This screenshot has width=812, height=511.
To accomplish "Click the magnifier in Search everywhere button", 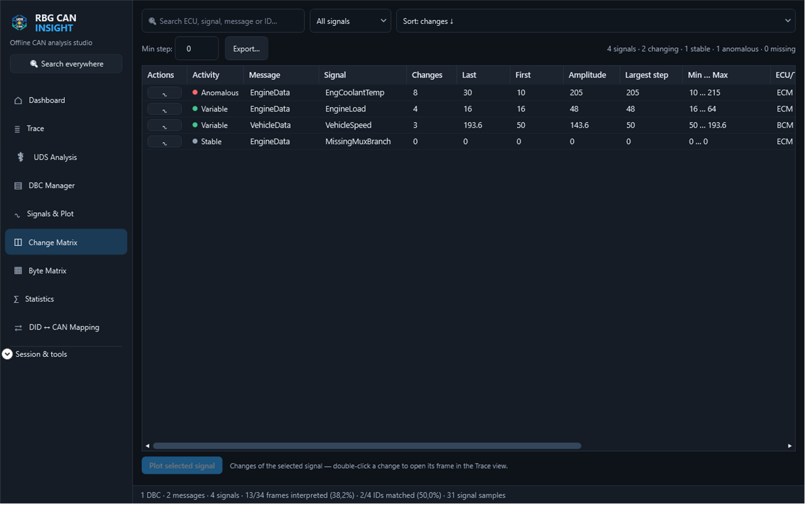I will 34,64.
